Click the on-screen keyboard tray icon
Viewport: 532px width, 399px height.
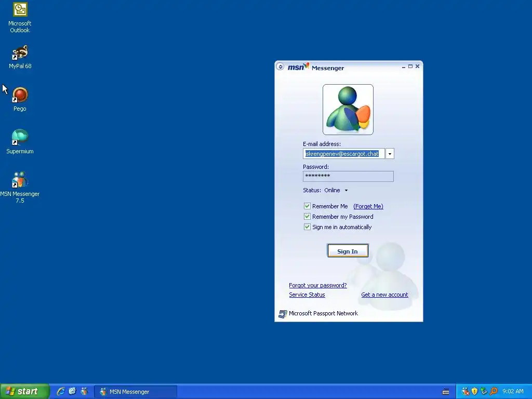(446, 392)
